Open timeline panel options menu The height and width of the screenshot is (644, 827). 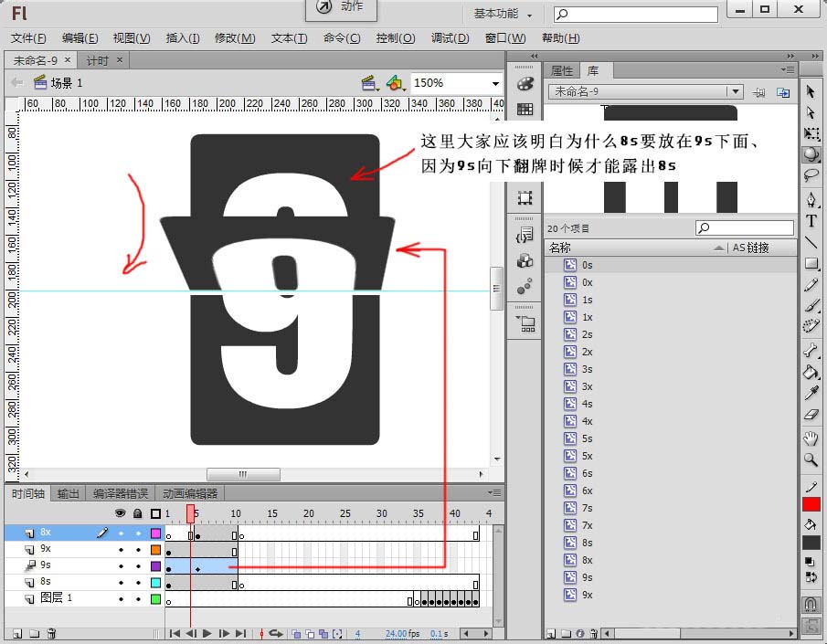click(x=494, y=492)
